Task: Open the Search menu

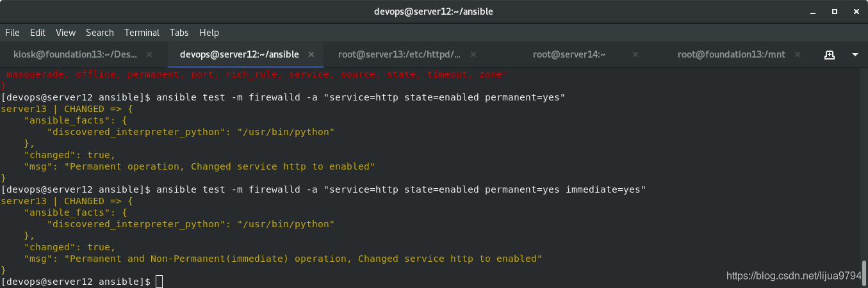Action: tap(100, 32)
